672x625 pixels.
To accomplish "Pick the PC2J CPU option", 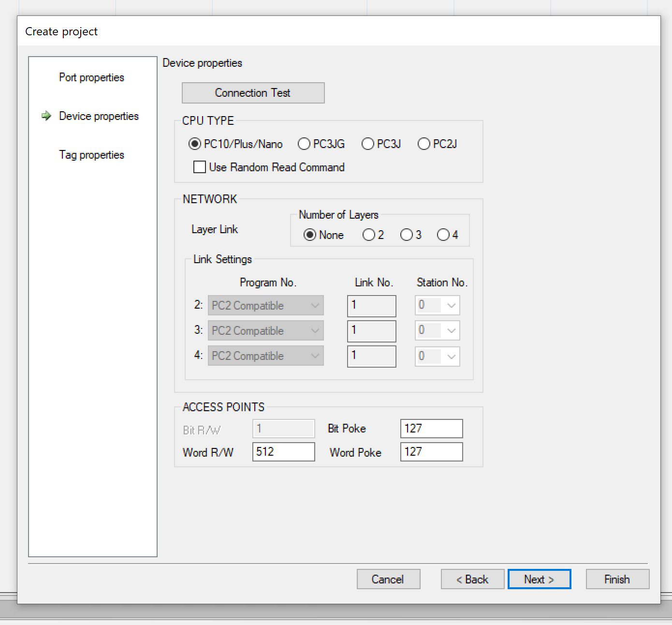I will pyautogui.click(x=424, y=144).
